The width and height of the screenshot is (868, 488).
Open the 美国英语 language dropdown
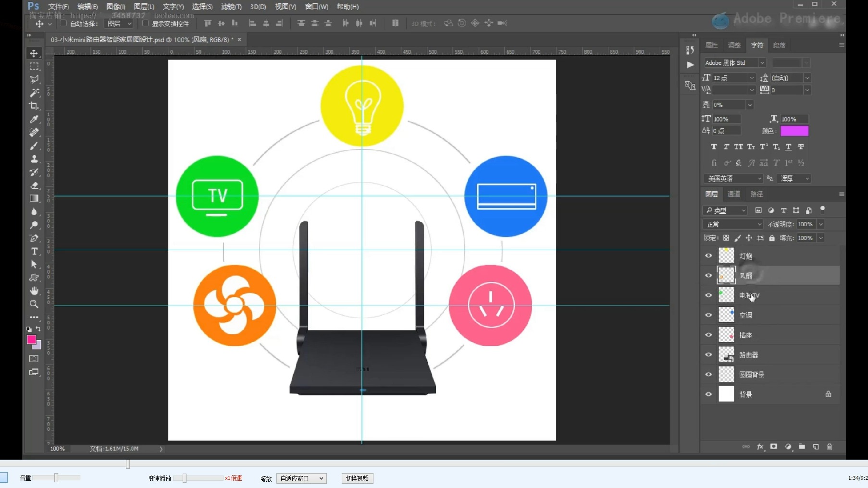pos(733,178)
